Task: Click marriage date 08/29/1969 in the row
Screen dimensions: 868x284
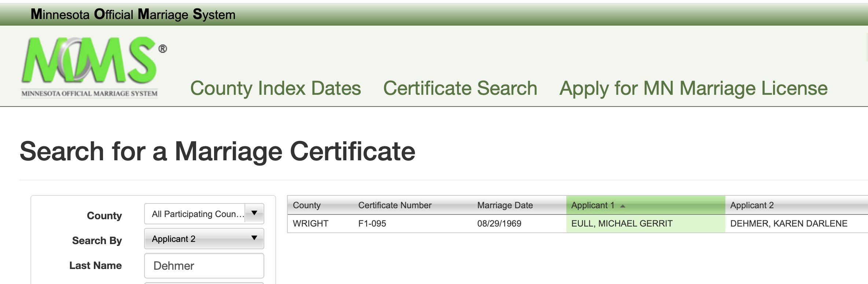Action: [499, 224]
